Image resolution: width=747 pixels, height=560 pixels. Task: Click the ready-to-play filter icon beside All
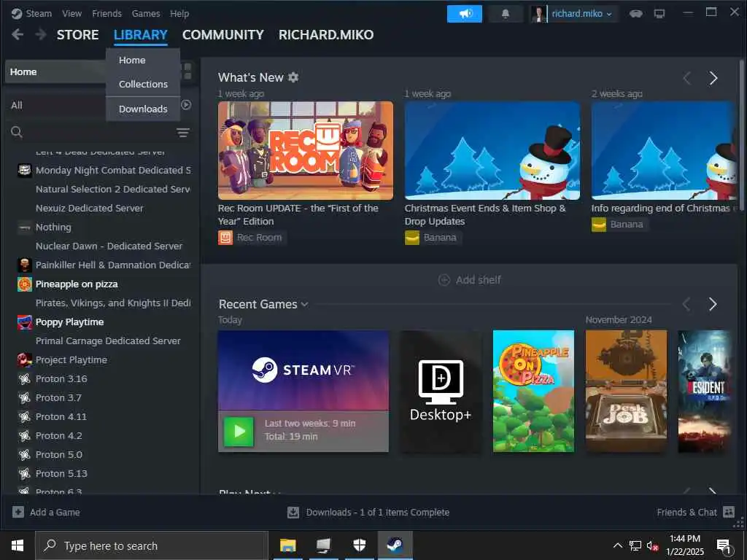click(186, 105)
